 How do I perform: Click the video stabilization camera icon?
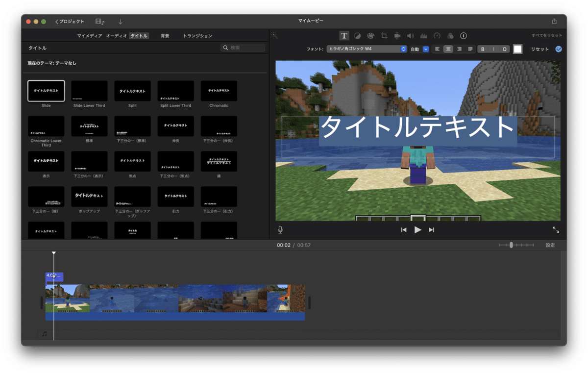pos(397,35)
